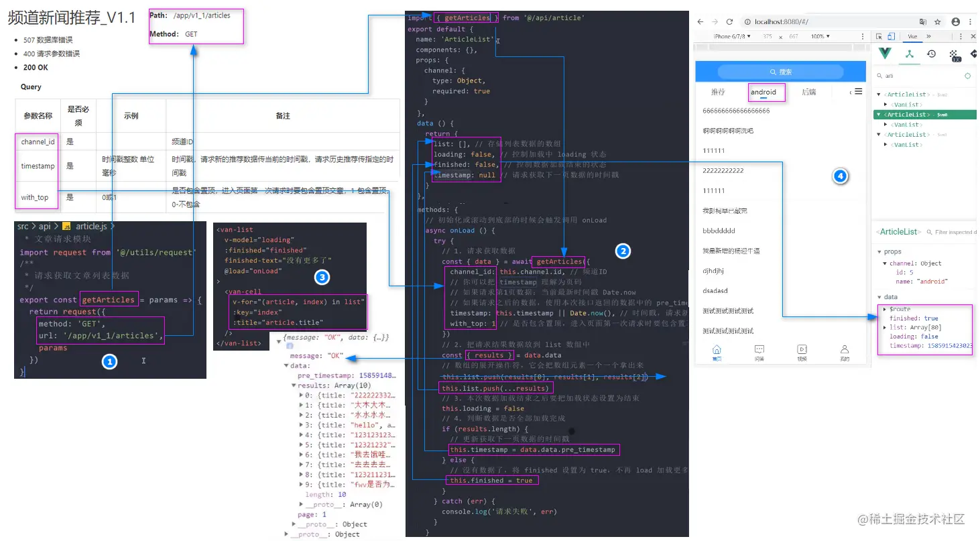
Task: Click the channel_id parameter cell
Action: click(x=38, y=141)
